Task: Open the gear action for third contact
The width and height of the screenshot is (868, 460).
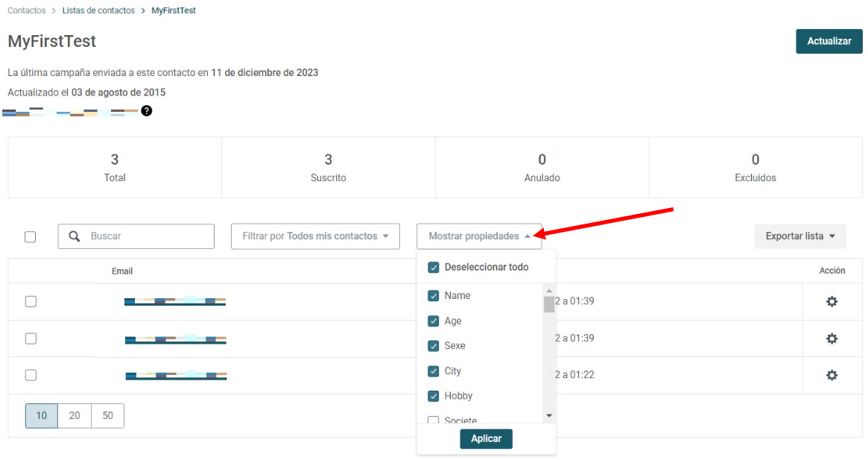Action: (831, 375)
